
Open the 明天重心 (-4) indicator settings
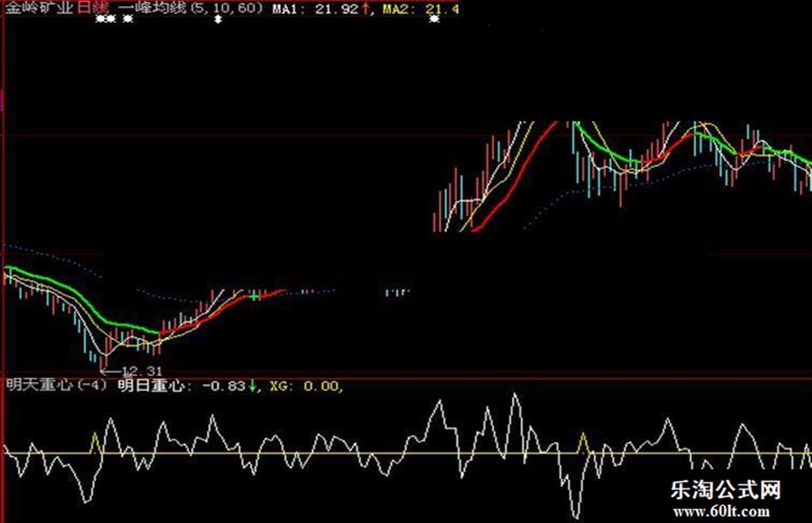coord(57,386)
